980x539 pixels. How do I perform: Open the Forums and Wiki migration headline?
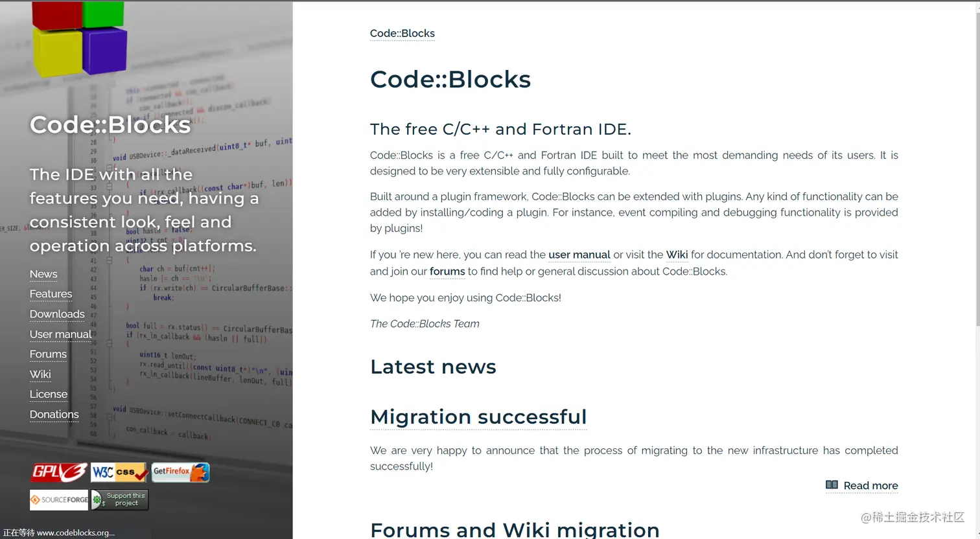515,529
